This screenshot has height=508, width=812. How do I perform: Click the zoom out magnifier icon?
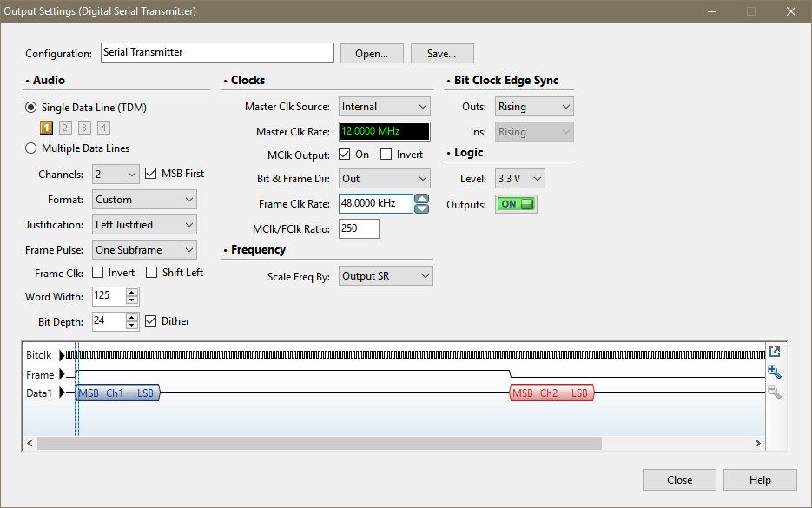click(774, 392)
